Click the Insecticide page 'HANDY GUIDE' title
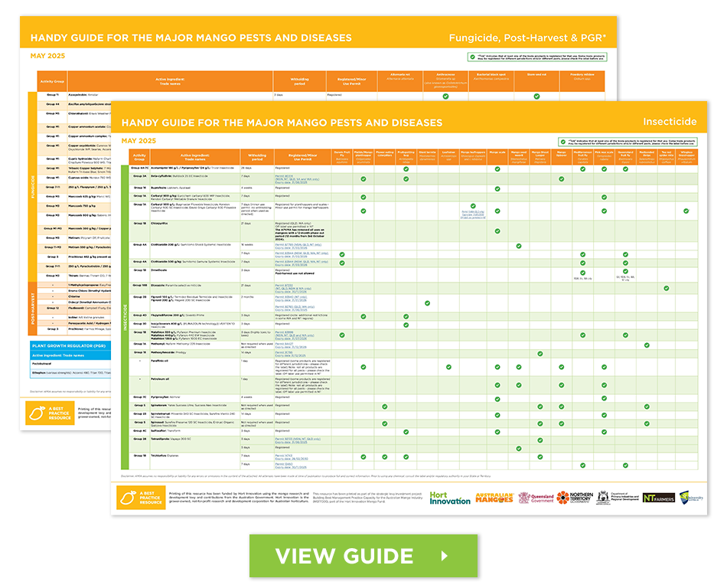The height and width of the screenshot is (588, 727). 282,123
